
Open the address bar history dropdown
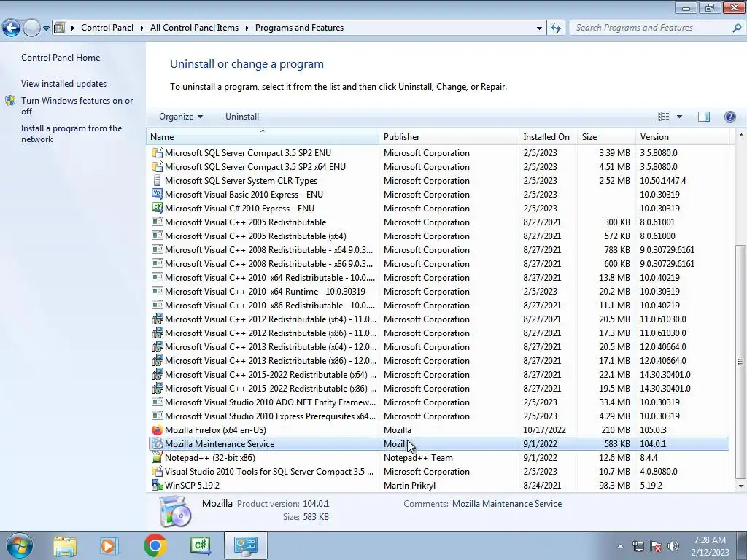click(x=539, y=28)
